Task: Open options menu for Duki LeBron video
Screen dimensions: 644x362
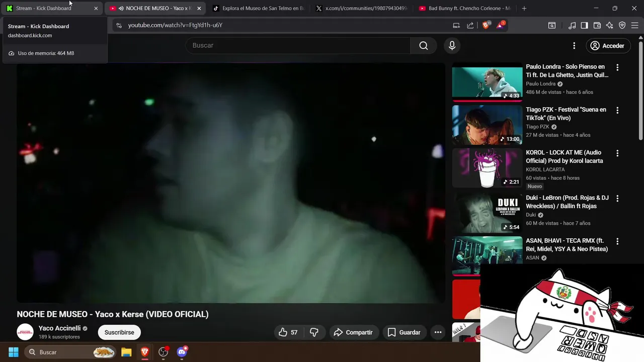Action: (x=617, y=199)
